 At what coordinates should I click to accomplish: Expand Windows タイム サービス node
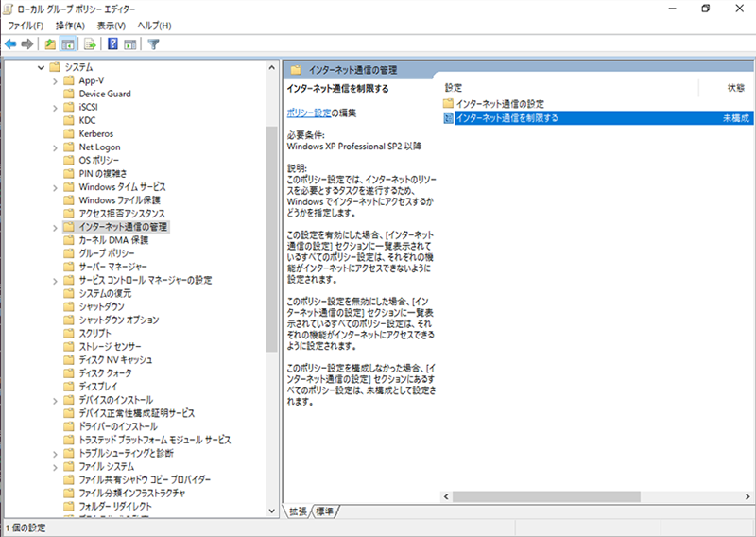(56, 188)
